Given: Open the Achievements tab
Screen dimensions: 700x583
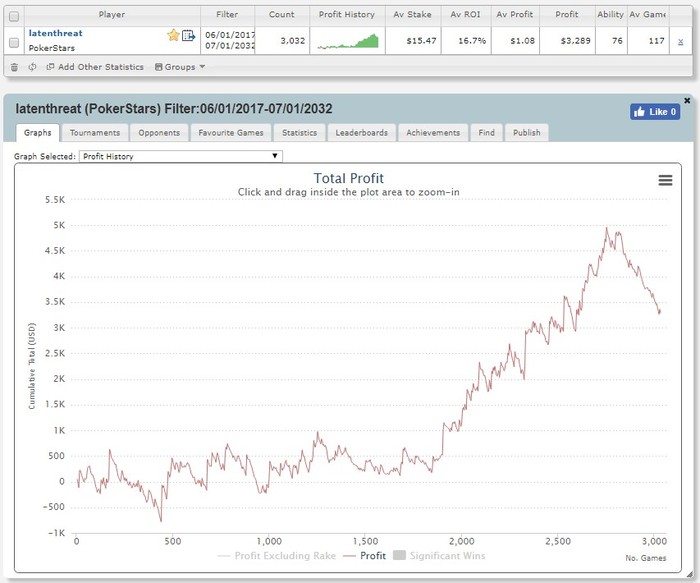Looking at the screenshot, I should pos(433,133).
